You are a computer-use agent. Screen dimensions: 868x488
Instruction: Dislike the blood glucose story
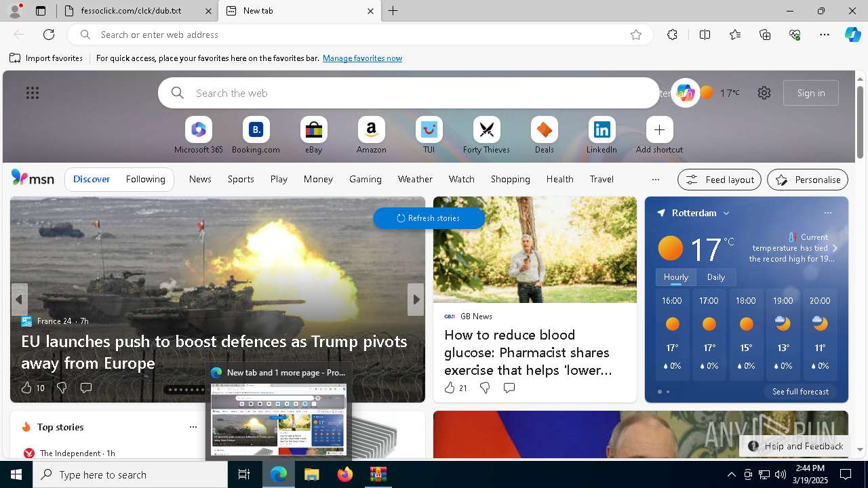(x=485, y=388)
